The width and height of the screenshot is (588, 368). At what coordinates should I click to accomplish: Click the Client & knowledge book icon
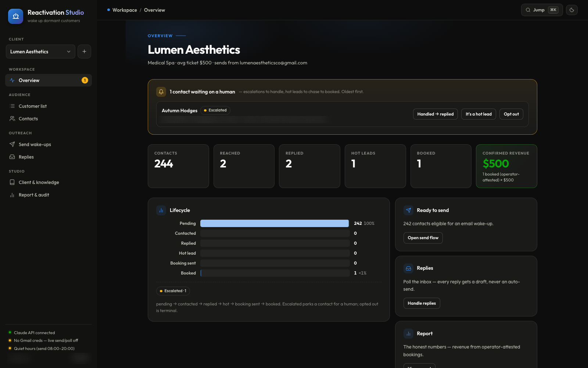12,182
